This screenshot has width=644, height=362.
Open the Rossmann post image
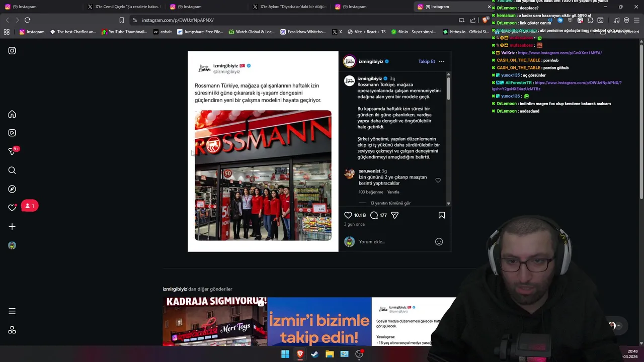coord(263,175)
